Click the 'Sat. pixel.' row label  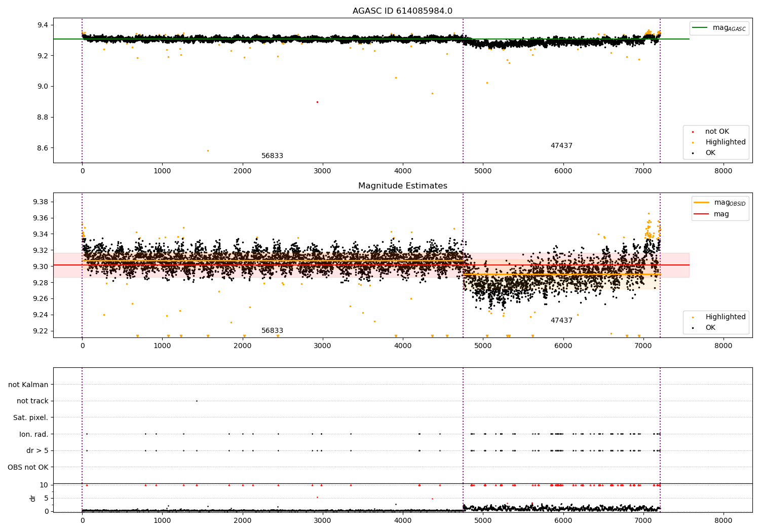point(30,418)
